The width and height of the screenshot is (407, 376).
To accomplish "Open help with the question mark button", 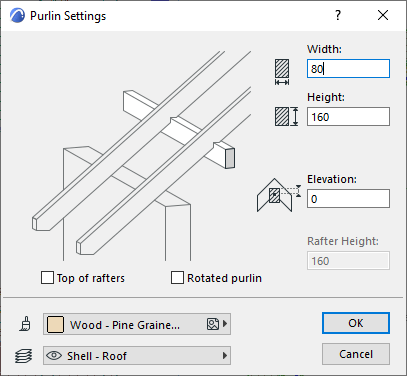I will (338, 15).
